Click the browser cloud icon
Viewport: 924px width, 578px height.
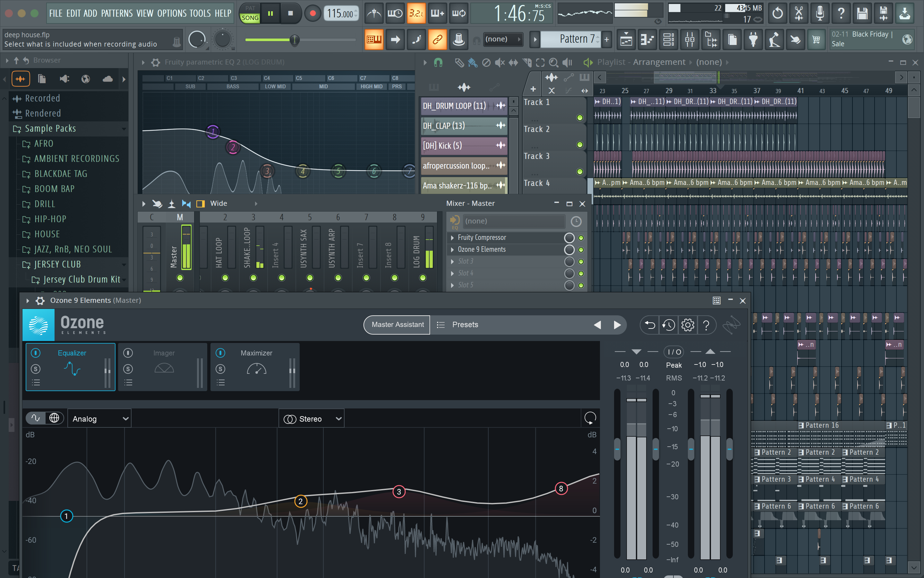point(108,79)
